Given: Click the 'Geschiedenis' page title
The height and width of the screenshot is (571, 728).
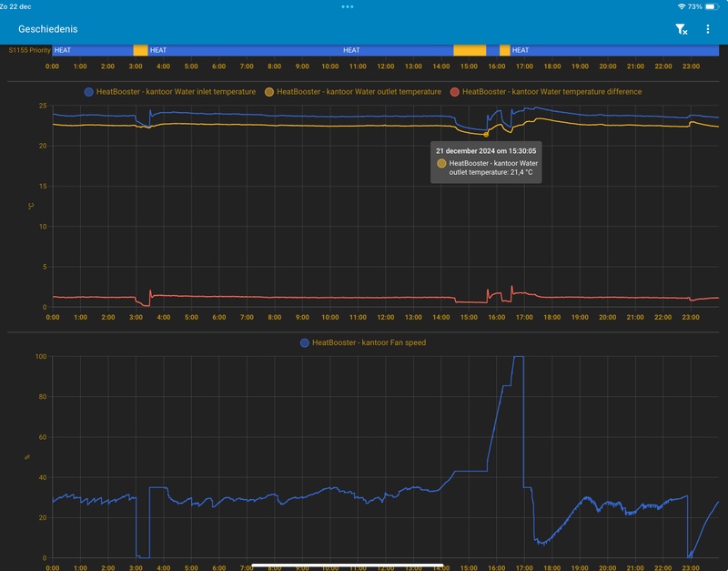Looking at the screenshot, I should pos(48,29).
